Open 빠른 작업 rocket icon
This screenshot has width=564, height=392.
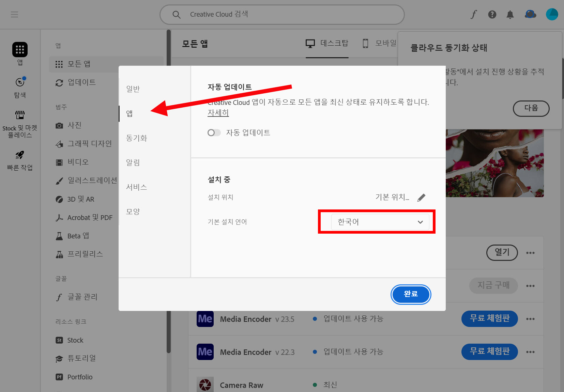pyautogui.click(x=20, y=155)
